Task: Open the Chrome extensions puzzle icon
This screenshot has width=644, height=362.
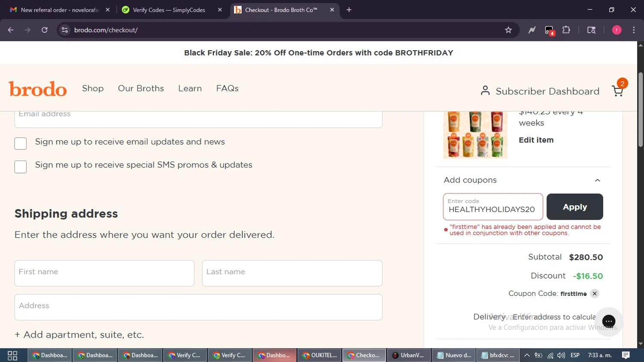Action: [x=566, y=30]
